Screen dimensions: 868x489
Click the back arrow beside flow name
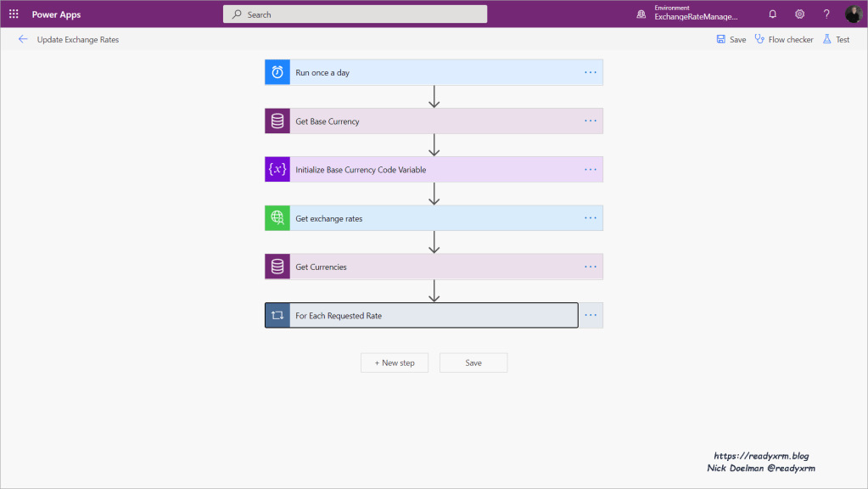23,39
